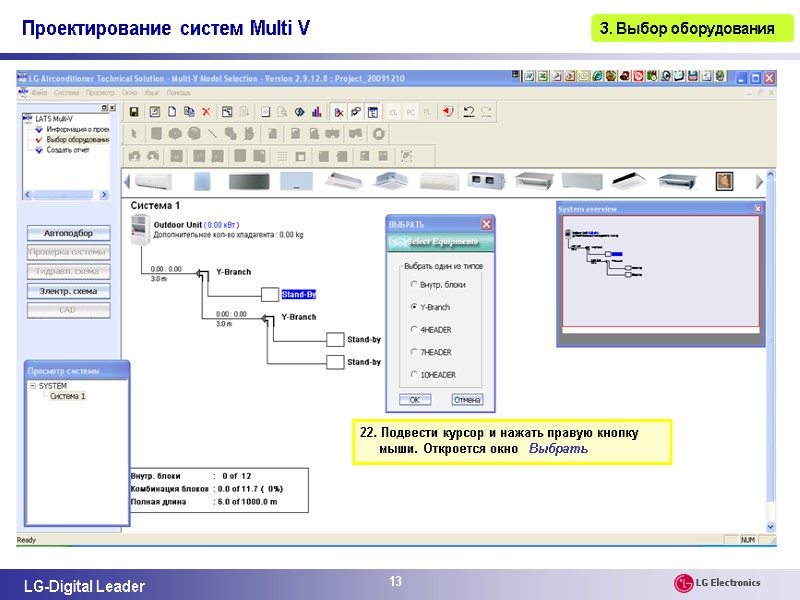The image size is (800, 600).
Task: Click the dotted grid toolbar icon
Action: click(x=282, y=156)
